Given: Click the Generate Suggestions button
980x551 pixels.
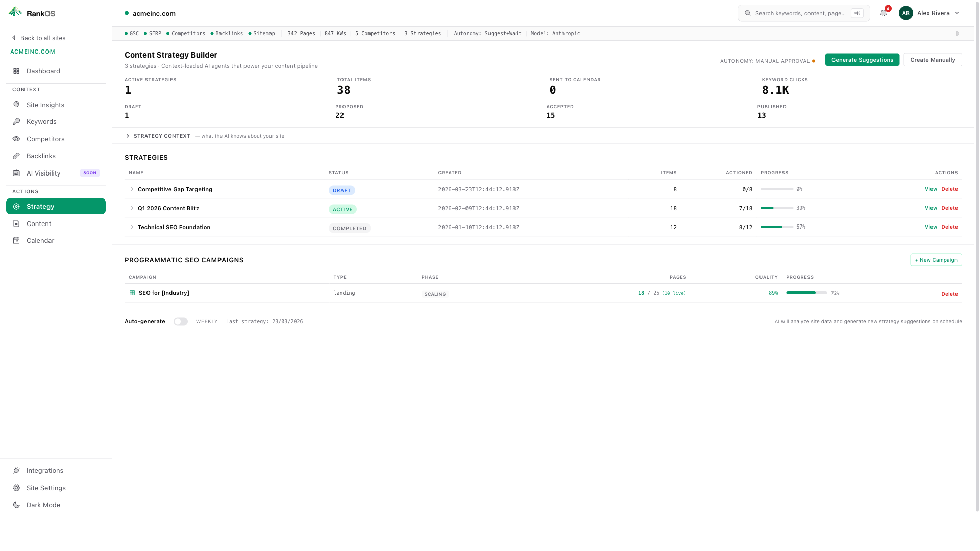Looking at the screenshot, I should pos(862,60).
